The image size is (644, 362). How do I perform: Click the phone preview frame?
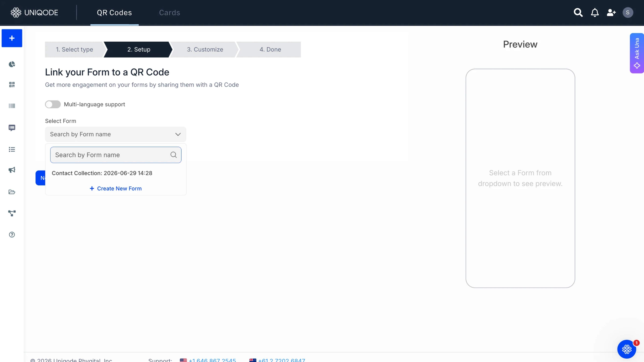(520, 178)
